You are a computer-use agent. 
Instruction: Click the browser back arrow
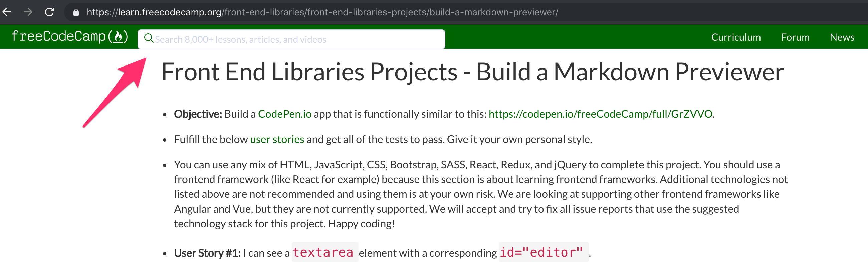point(7,12)
